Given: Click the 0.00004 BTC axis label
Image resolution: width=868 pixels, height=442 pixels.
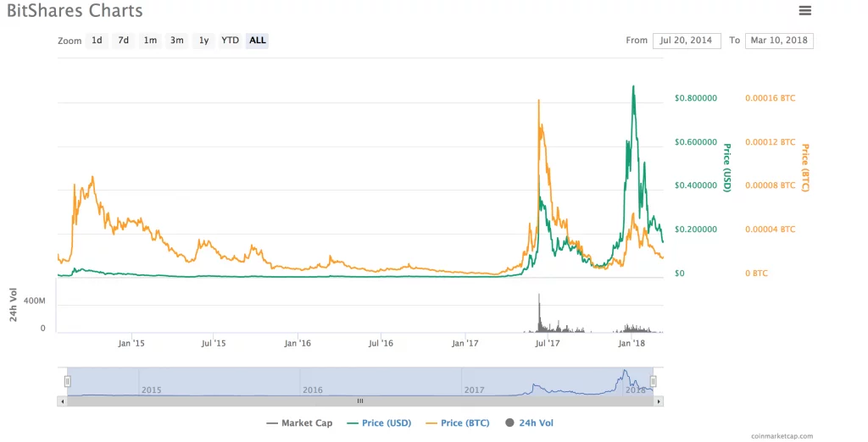Looking at the screenshot, I should tap(770, 229).
